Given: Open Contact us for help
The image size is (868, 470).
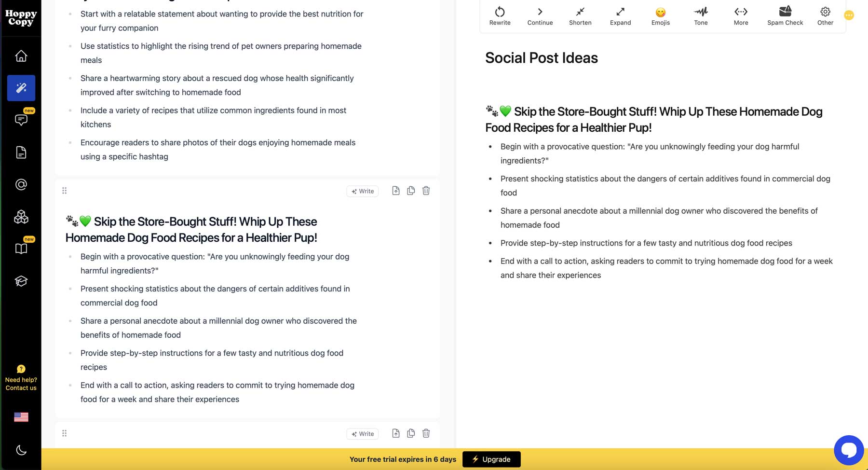Looking at the screenshot, I should (x=21, y=384).
